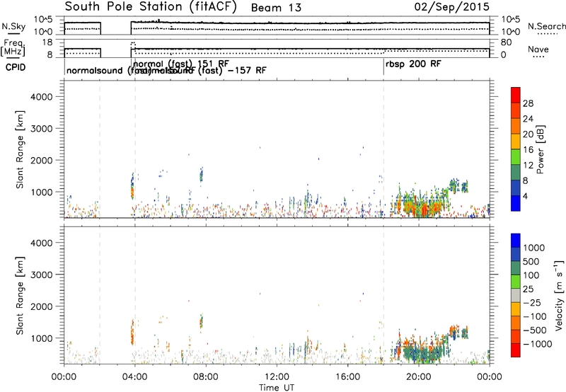This screenshot has width=566, height=392.
Task: Click the "Slant Range [km]" label of the velocity panel
Action: [x=20, y=296]
